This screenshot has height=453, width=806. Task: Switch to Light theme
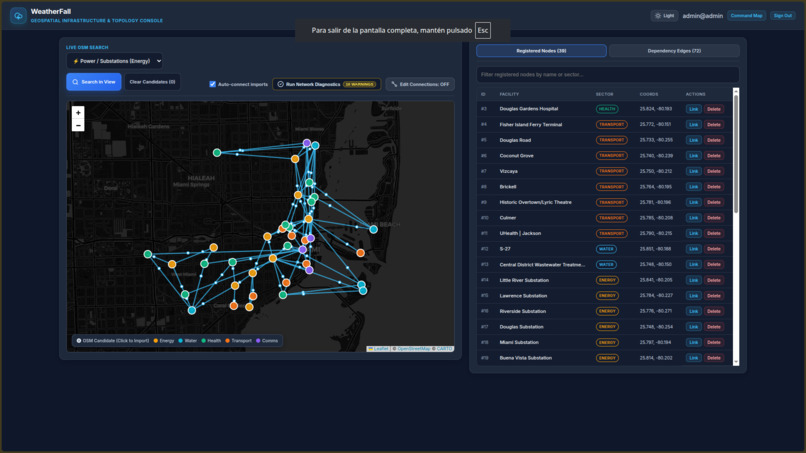664,16
